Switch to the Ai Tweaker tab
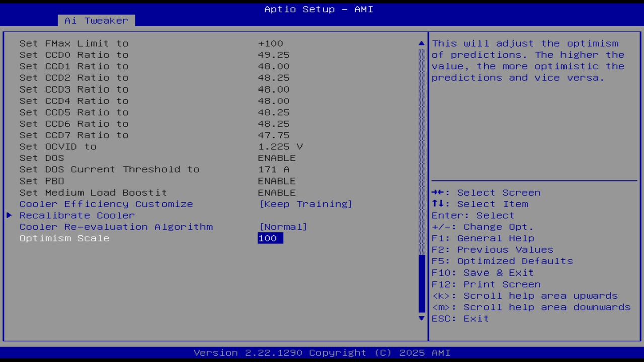This screenshot has height=362, width=644. point(96,20)
